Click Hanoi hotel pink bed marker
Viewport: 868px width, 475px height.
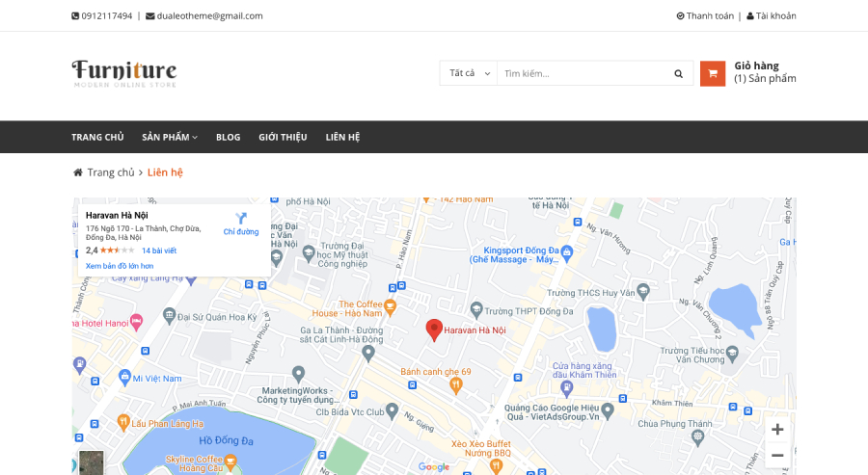136,322
